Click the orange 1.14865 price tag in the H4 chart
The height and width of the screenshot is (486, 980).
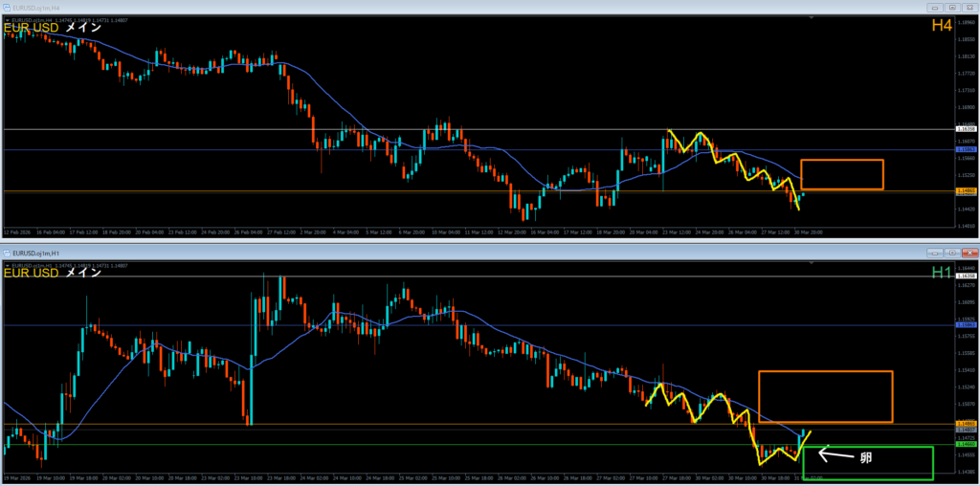coord(967,190)
